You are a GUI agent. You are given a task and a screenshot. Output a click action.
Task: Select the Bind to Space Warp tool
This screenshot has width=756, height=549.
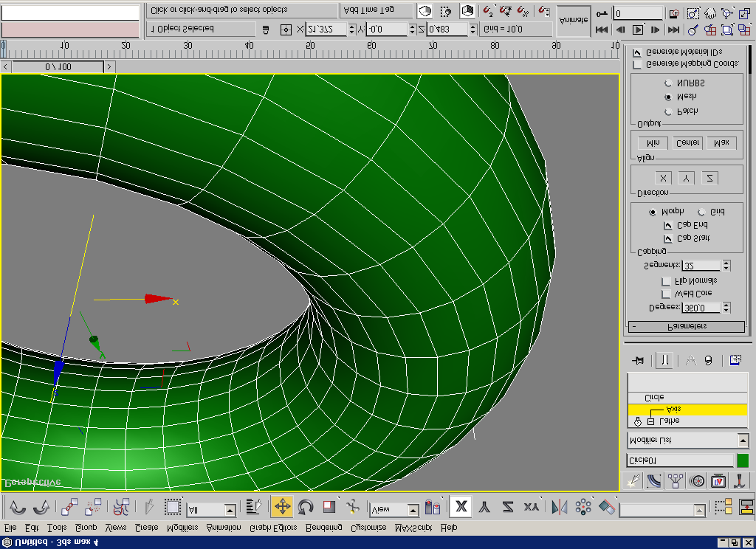[121, 507]
